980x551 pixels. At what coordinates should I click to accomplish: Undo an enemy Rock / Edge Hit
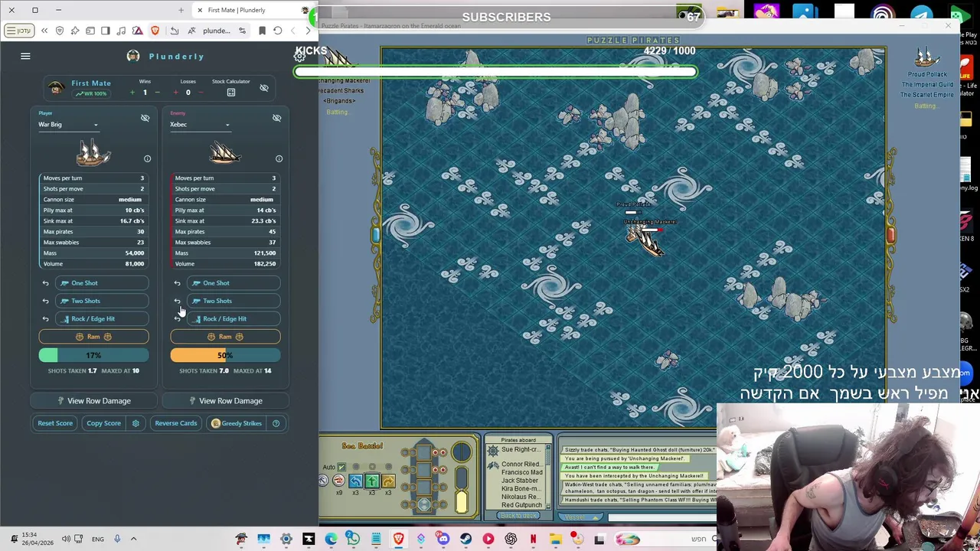177,318
